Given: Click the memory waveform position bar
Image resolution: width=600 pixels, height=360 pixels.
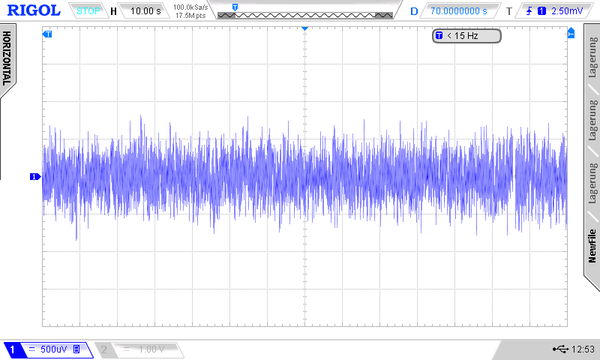Looking at the screenshot, I should (x=305, y=15).
